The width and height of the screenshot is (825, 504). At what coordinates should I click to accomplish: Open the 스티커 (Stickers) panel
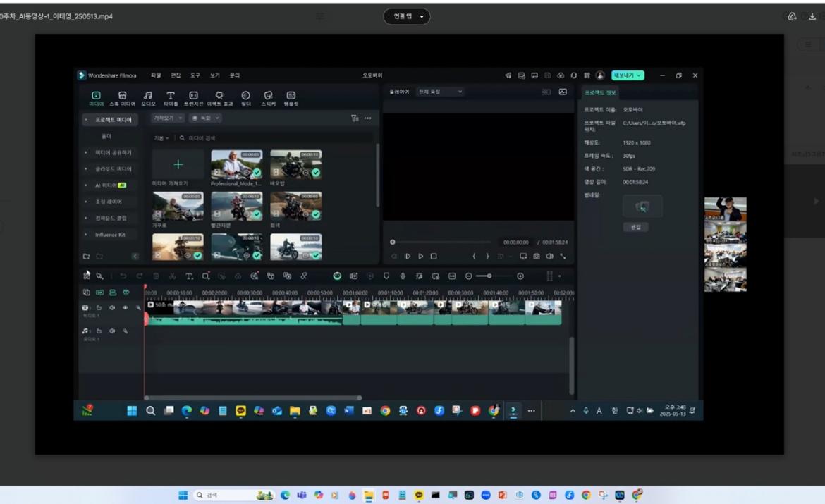[x=268, y=97]
